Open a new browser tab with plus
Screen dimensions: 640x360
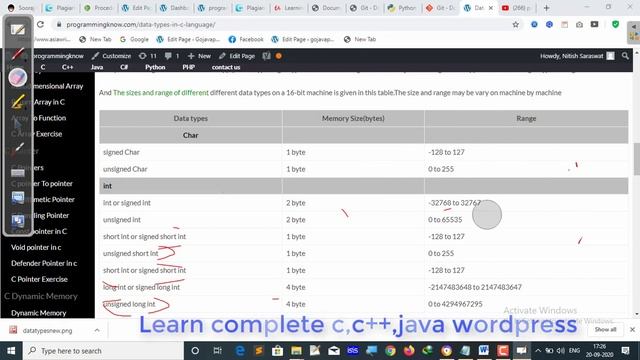tap(546, 8)
